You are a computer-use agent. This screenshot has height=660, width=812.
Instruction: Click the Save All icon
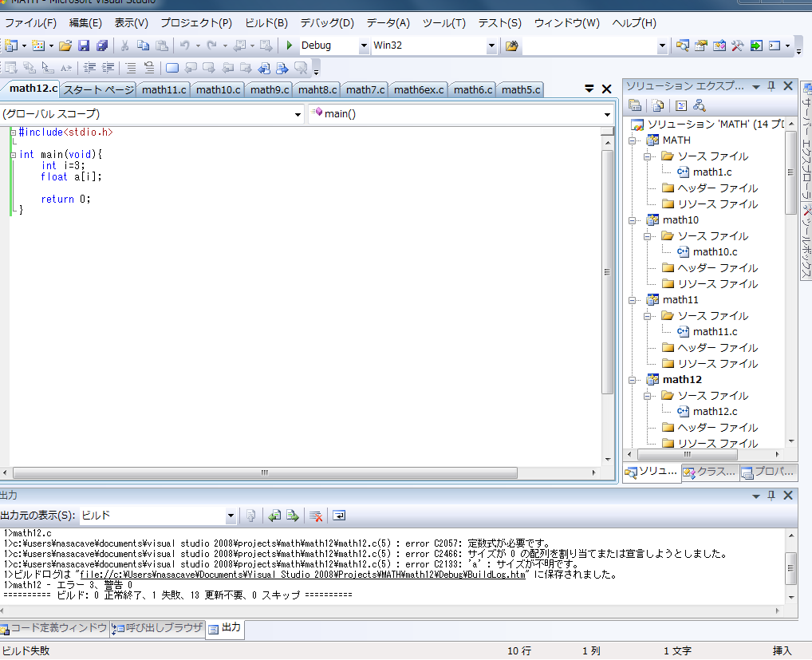pos(102,45)
